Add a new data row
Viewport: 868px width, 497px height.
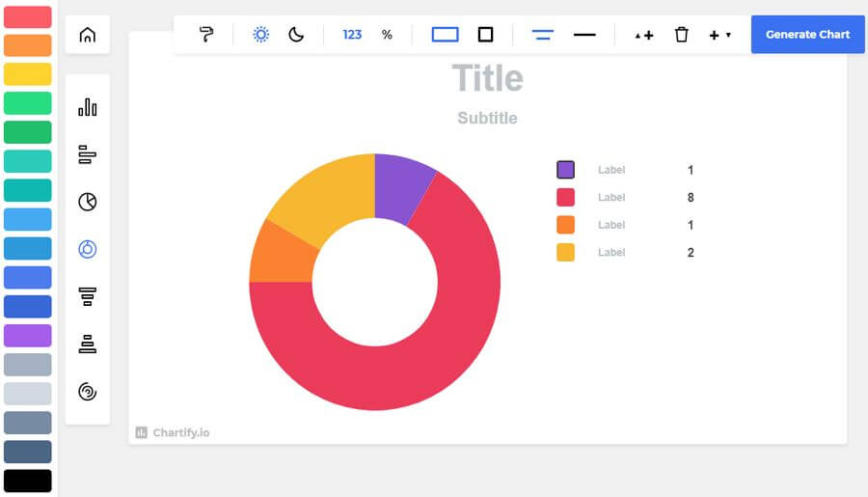tap(644, 35)
